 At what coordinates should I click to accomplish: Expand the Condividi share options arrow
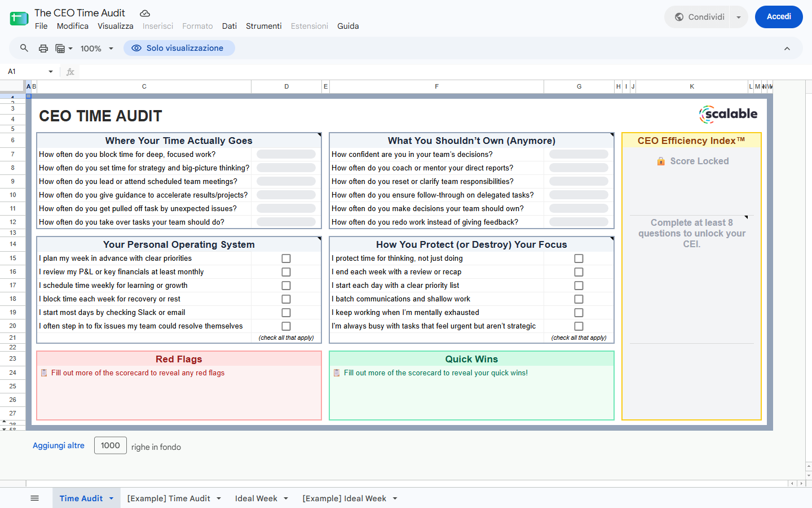tap(738, 17)
